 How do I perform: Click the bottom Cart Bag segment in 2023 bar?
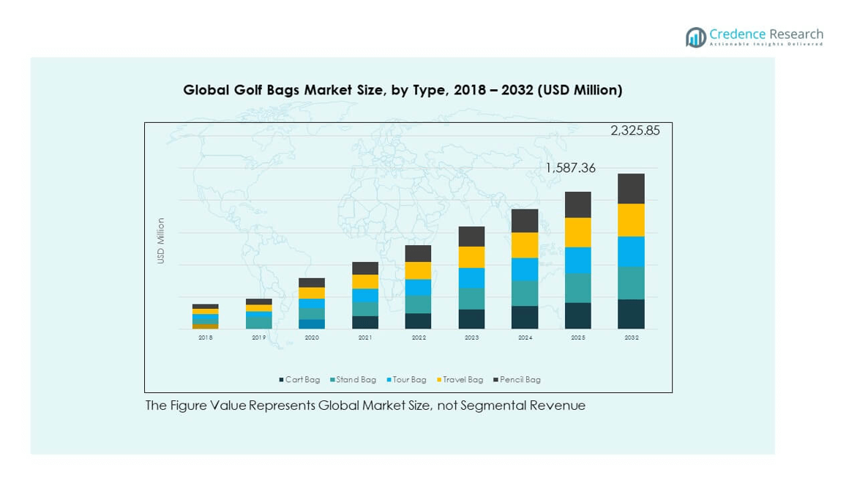tap(471, 319)
